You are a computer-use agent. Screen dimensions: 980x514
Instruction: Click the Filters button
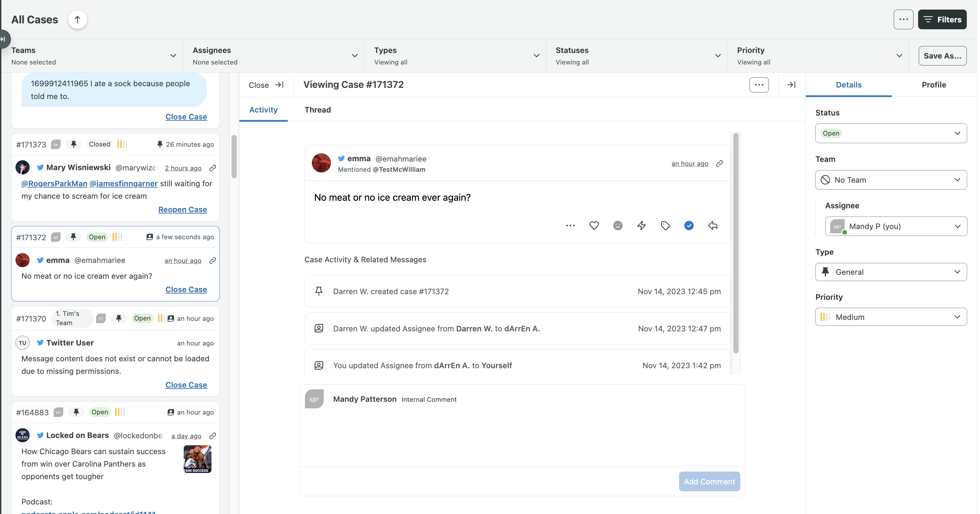pos(942,19)
